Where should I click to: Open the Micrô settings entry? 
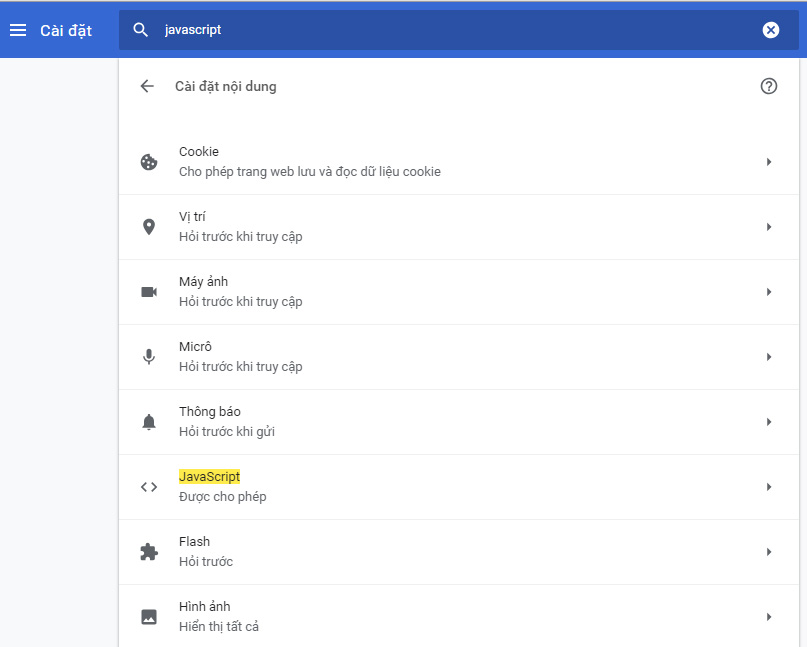point(459,357)
